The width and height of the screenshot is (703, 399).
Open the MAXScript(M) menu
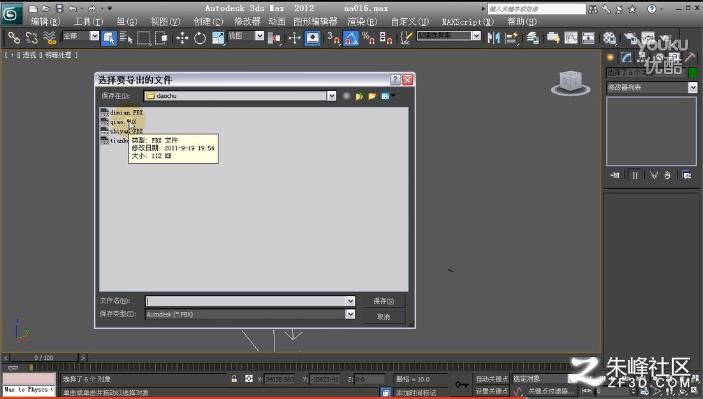click(468, 21)
